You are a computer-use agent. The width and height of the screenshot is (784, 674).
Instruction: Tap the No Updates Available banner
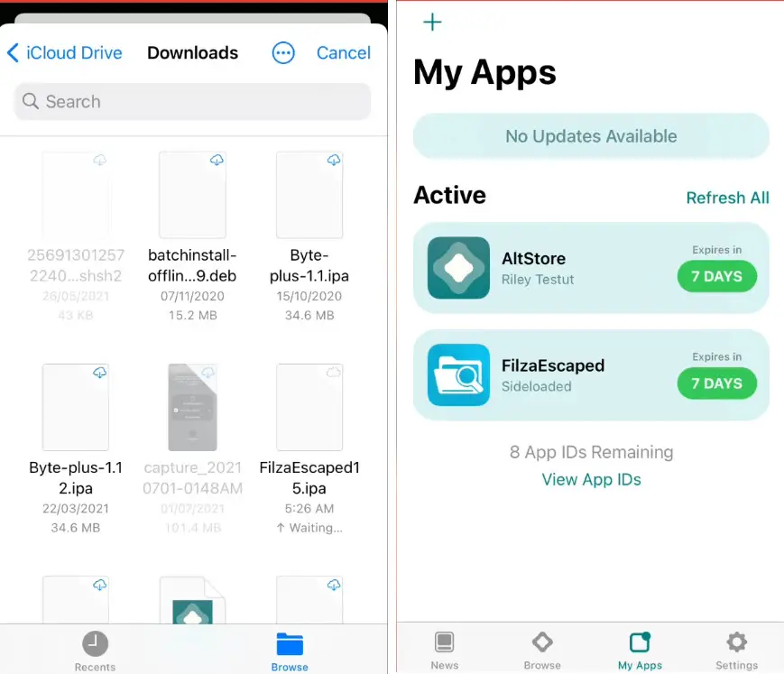(x=591, y=136)
